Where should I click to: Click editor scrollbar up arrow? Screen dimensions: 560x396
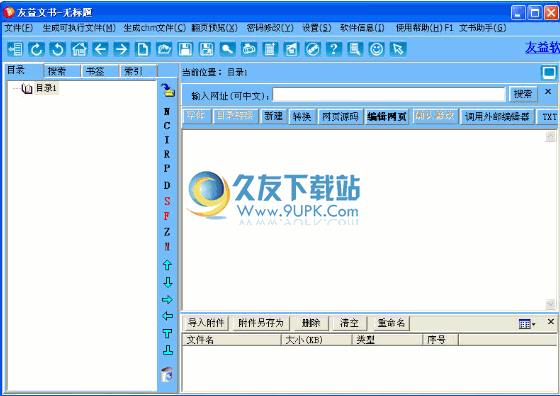[x=550, y=136]
